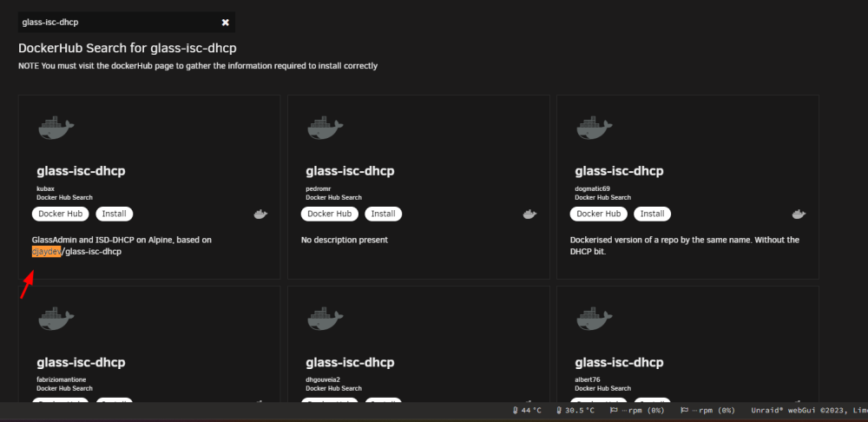Image resolution: width=868 pixels, height=422 pixels.
Task: Install the pedromr glass-isc-dhcp image
Action: 383,214
